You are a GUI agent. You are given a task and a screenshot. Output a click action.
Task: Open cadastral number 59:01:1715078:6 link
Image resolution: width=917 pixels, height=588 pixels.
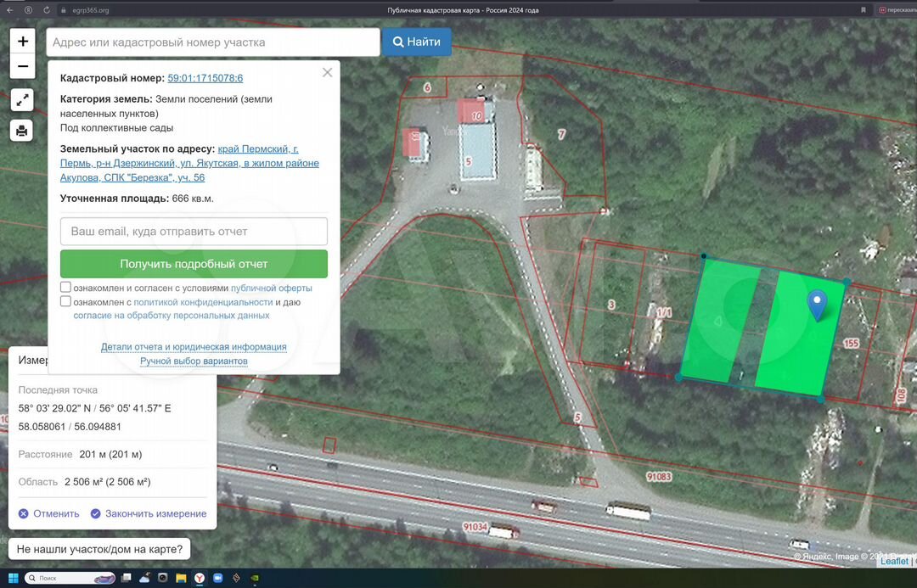[x=205, y=78]
